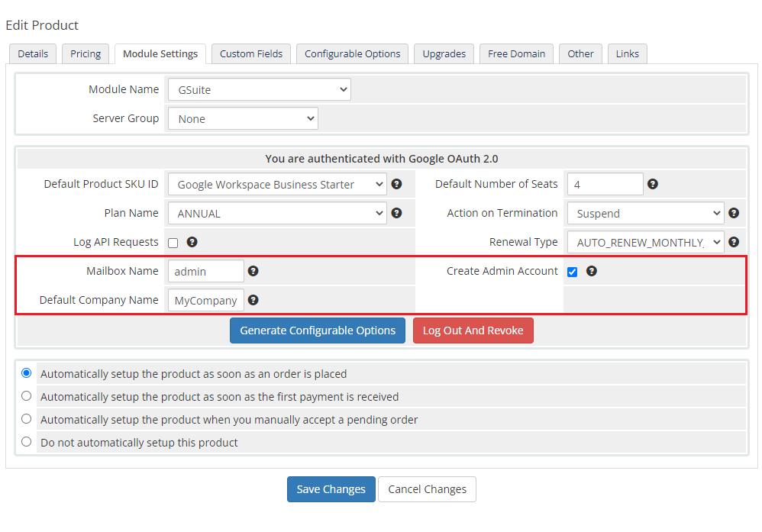Open the Default Product SKU ID dropdown
Viewport: 762px width, 532px height.
277,184
